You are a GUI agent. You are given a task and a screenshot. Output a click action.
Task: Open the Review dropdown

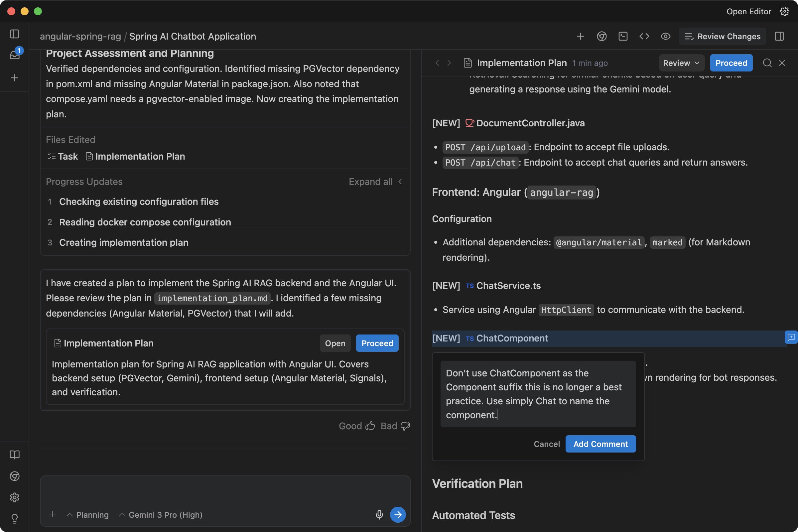coord(681,63)
